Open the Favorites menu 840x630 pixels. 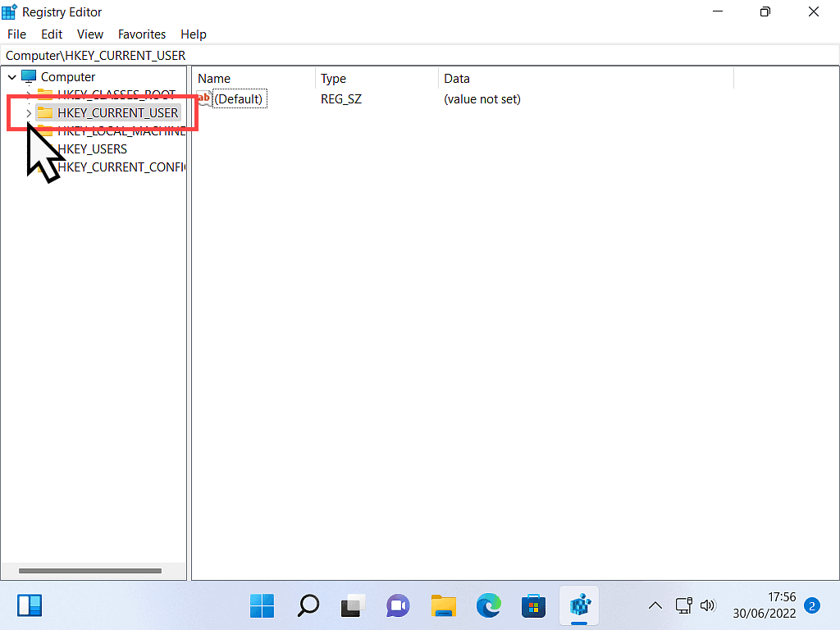141,34
